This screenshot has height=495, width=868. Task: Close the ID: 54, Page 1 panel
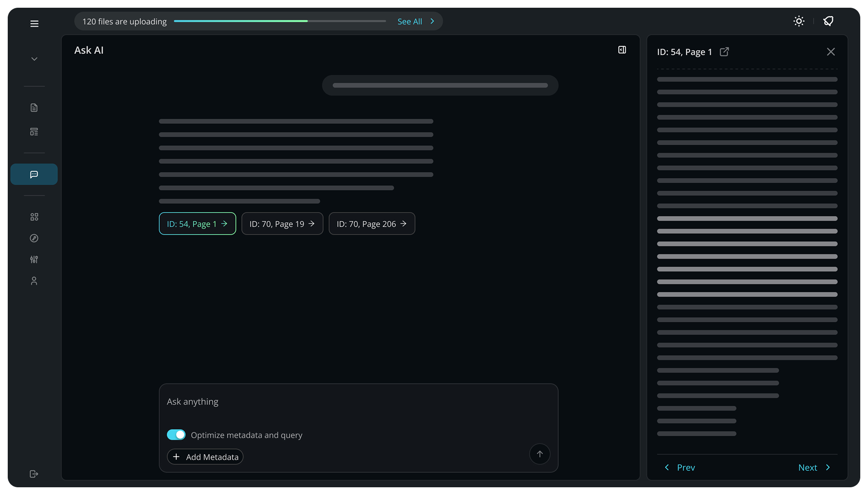(x=831, y=52)
